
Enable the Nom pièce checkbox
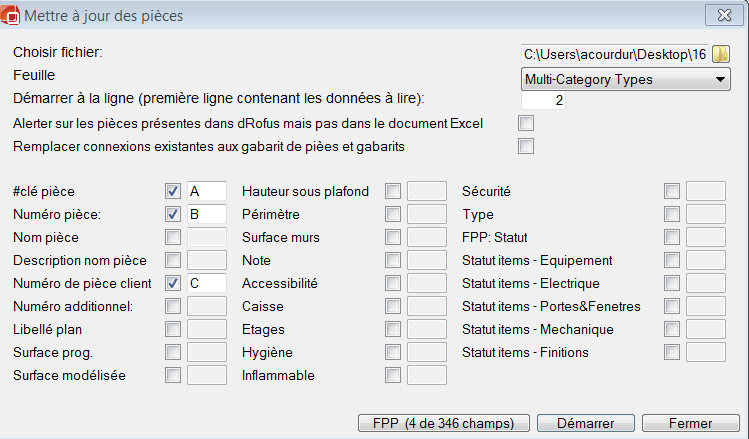173,237
